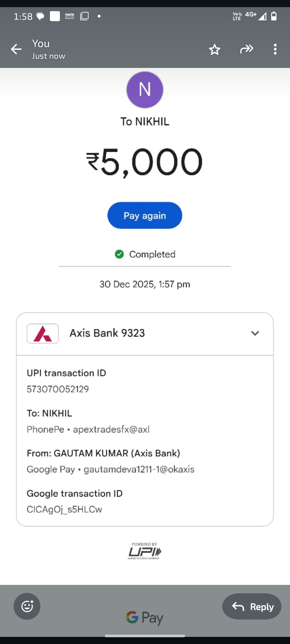Tap the Google Pay logo

pos(145,617)
